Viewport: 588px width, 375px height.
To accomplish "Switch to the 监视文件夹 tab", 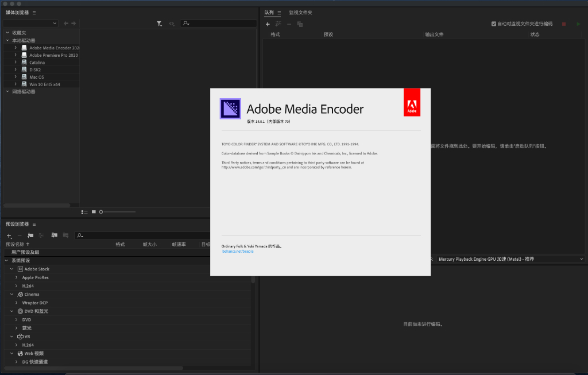I will point(300,13).
